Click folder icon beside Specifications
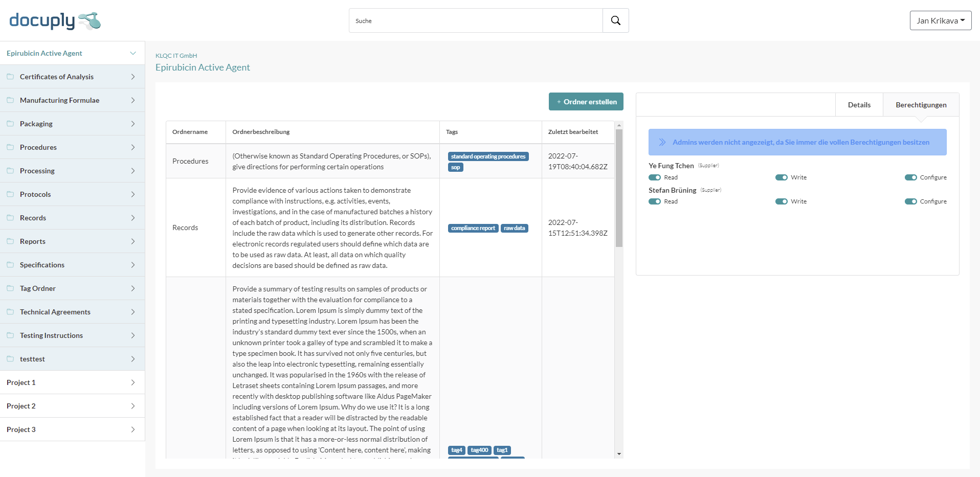The image size is (980, 477). pos(10,265)
